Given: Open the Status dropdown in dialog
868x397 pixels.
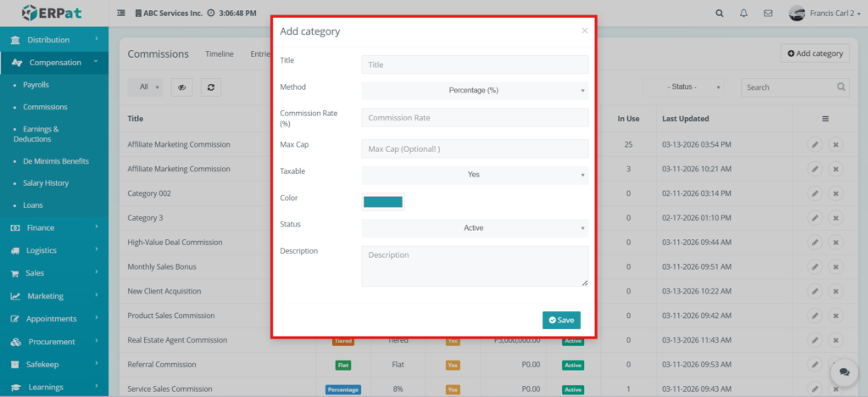Looking at the screenshot, I should pyautogui.click(x=475, y=228).
